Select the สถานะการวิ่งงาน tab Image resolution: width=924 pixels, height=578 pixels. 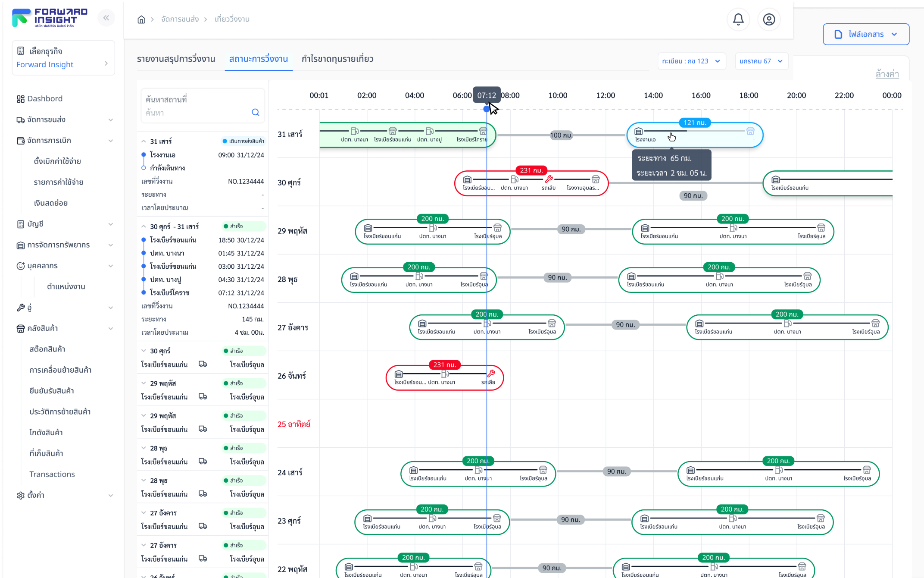(259, 59)
